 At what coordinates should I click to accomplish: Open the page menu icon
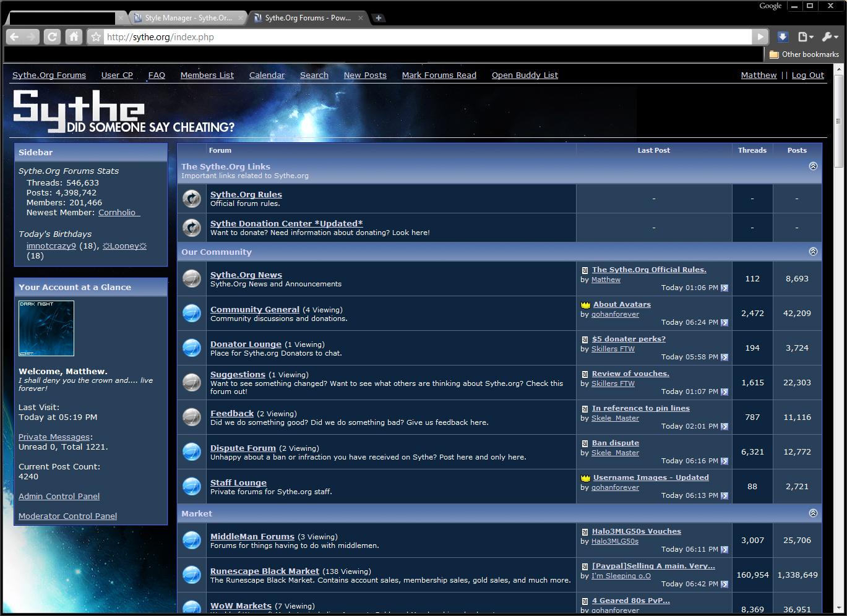(806, 37)
